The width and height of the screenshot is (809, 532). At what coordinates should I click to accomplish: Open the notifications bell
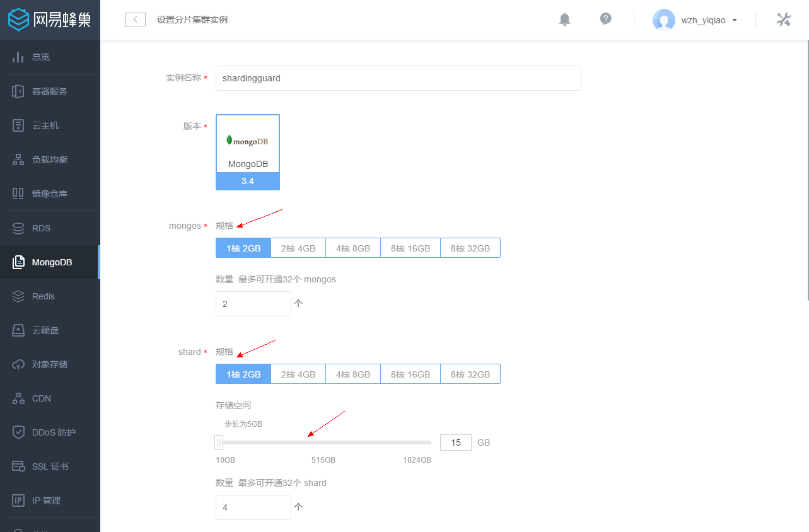point(564,20)
